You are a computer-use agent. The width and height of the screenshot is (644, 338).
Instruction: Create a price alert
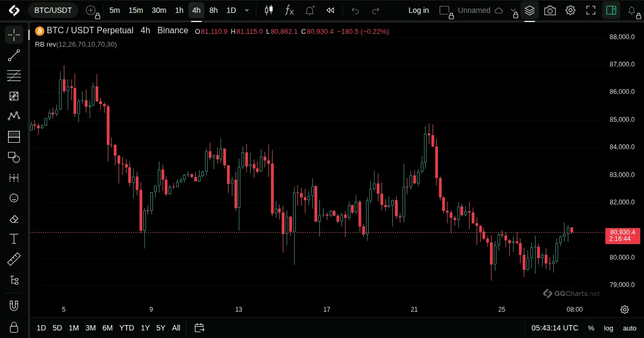click(x=310, y=10)
